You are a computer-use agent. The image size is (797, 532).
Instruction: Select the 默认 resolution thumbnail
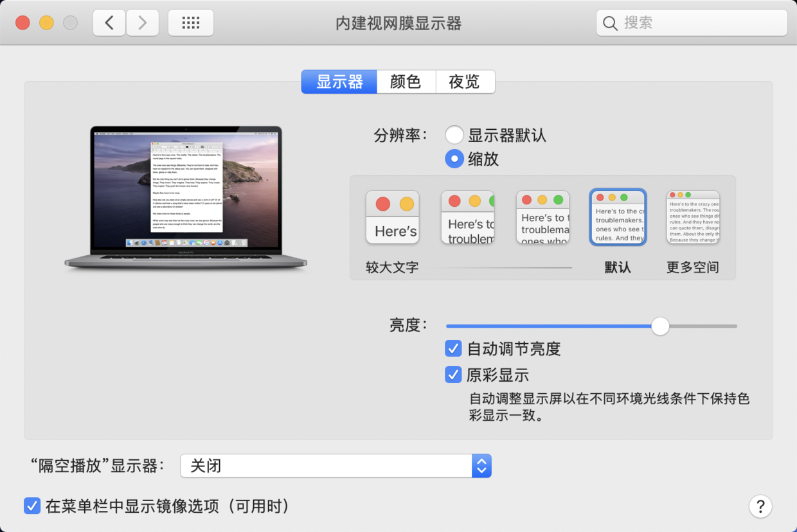[x=618, y=217]
